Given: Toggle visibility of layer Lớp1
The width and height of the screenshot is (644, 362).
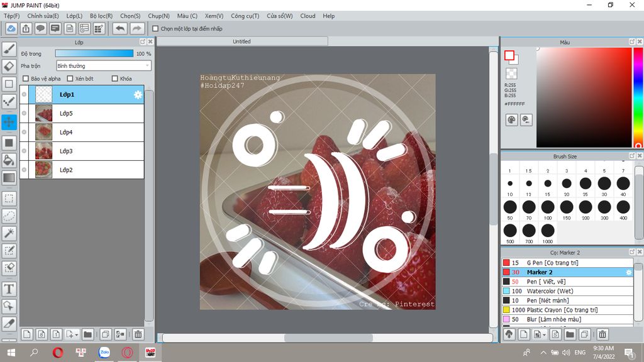Looking at the screenshot, I should tap(25, 94).
